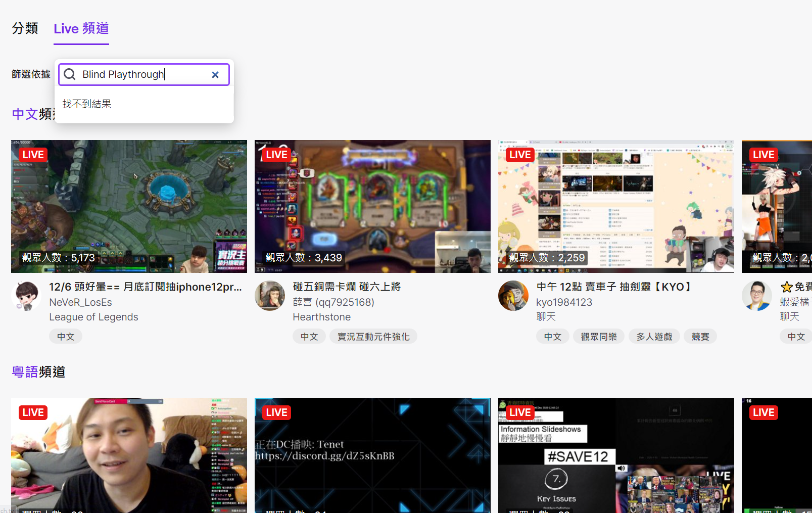Click 實況互動元件強化 tag
812x513 pixels.
point(373,337)
